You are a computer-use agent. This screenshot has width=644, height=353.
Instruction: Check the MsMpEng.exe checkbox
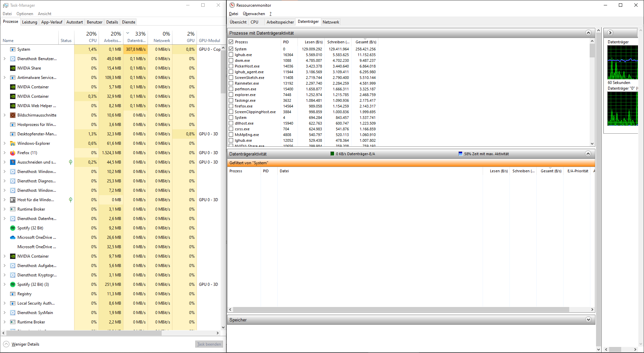pyautogui.click(x=231, y=135)
